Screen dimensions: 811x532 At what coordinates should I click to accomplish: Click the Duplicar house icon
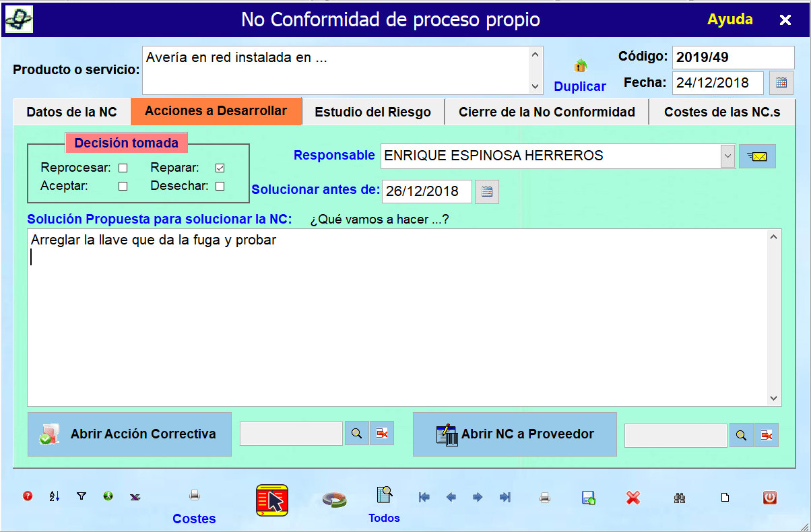point(580,66)
